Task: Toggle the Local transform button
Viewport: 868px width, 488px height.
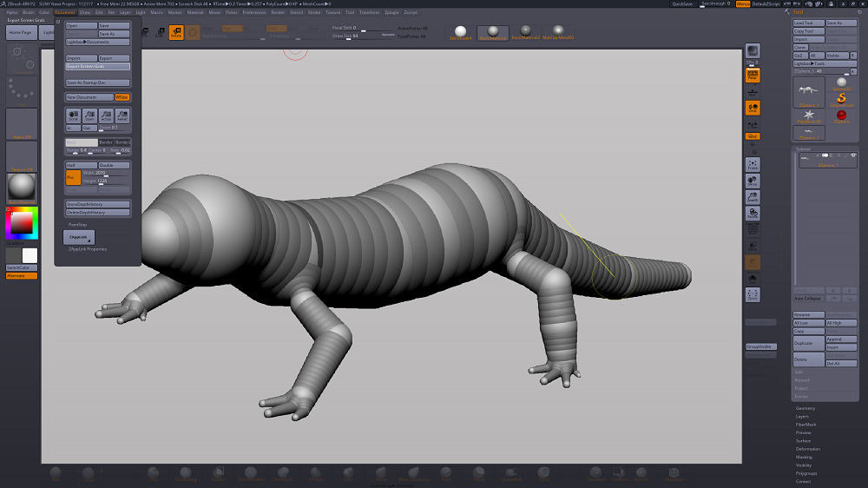Action: coord(753,108)
